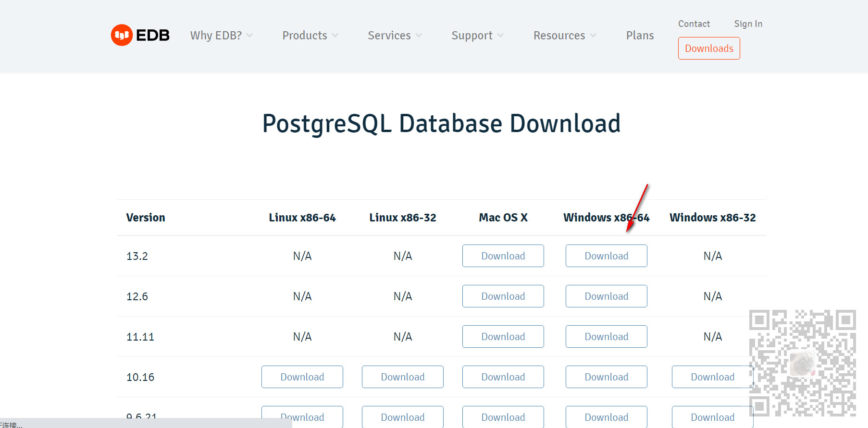Download version 9.6.21 for Linux x86-32
This screenshot has height=428, width=868.
403,417
